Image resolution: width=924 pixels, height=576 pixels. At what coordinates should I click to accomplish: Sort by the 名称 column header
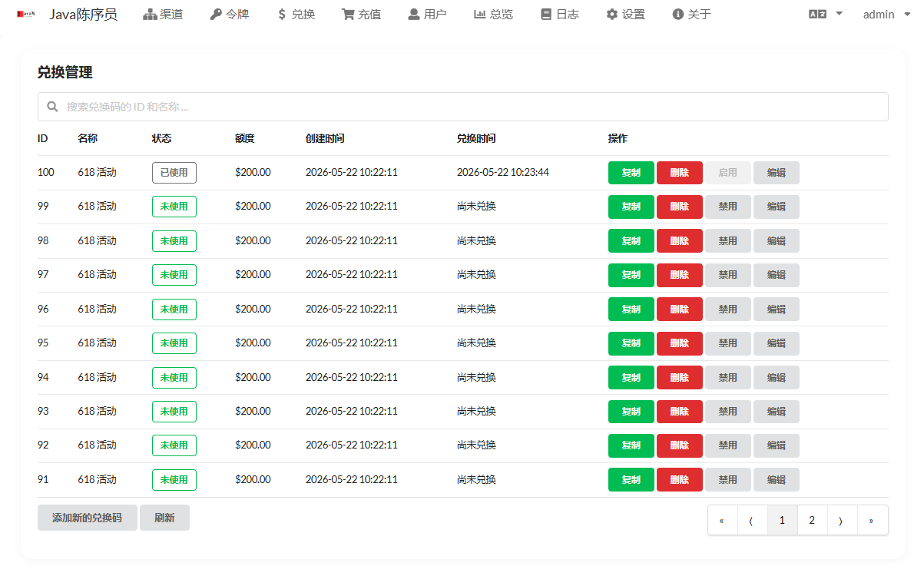pyautogui.click(x=88, y=138)
